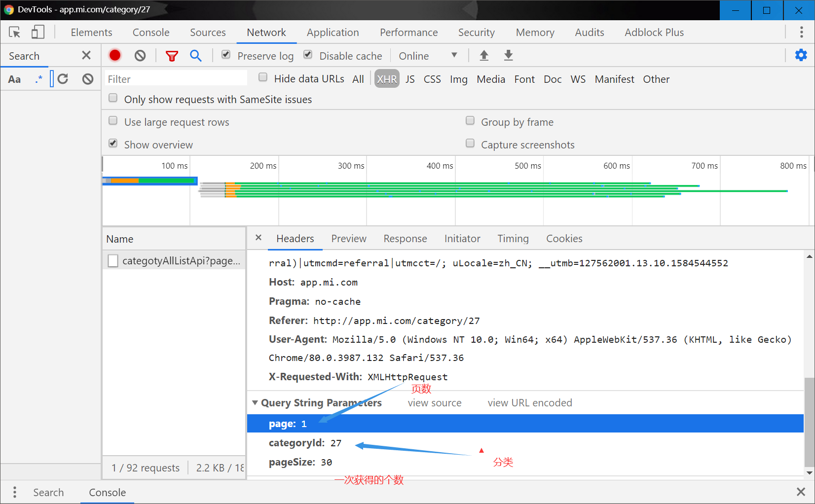815x504 pixels.
Task: Import HAR file with upload arrow
Action: coord(484,56)
